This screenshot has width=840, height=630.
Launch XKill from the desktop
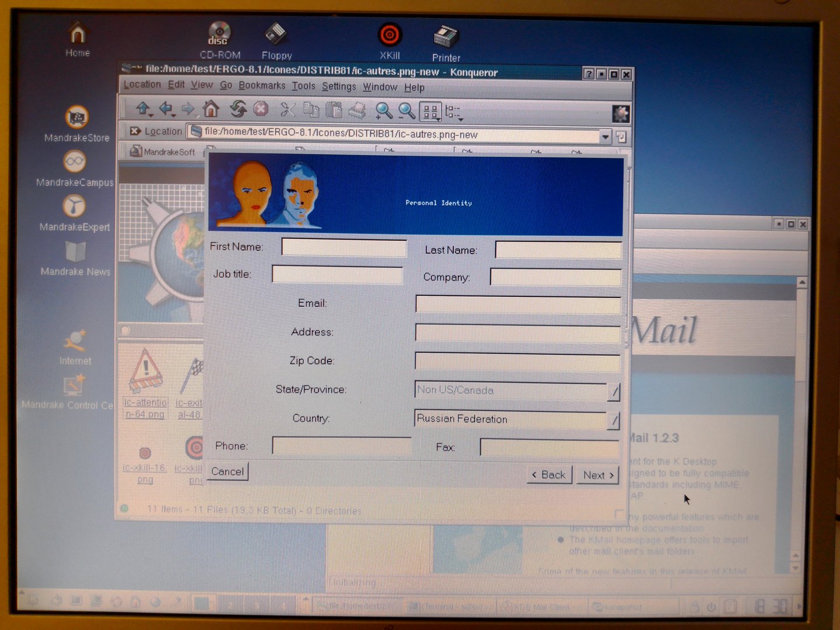click(390, 41)
